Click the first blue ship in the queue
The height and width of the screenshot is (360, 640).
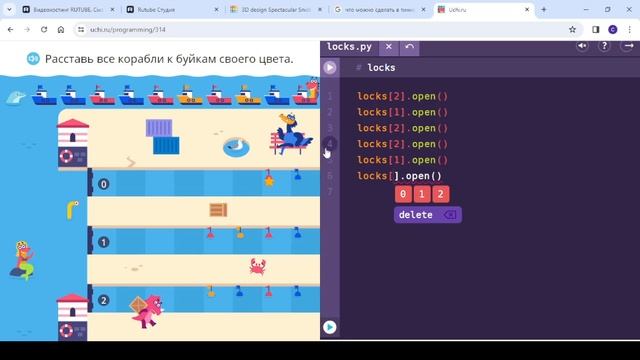pos(44,95)
